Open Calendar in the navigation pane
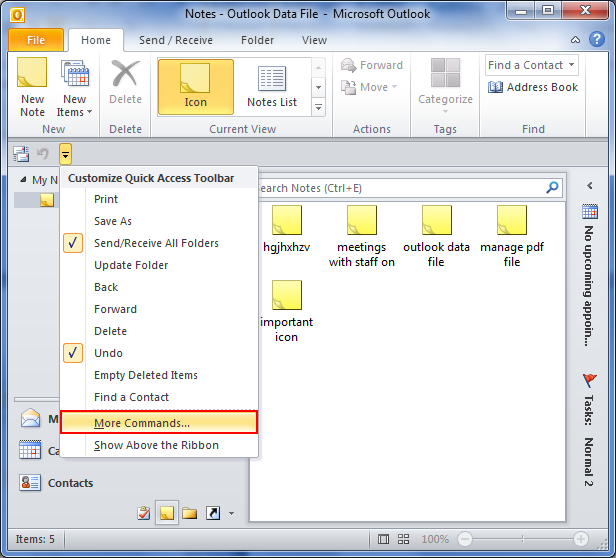 pyautogui.click(x=39, y=451)
